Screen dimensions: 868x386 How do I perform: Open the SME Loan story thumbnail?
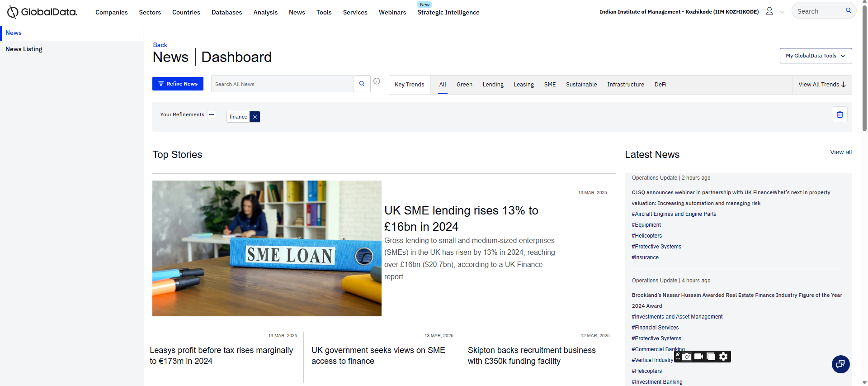267,248
